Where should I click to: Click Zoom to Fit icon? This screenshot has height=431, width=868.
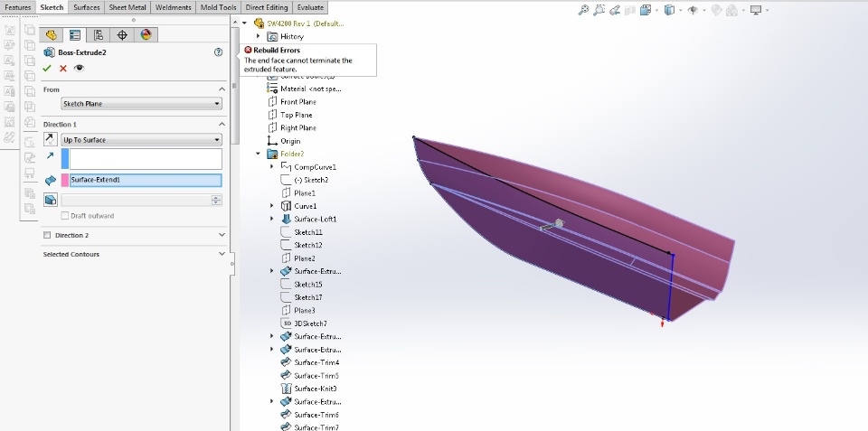583,10
